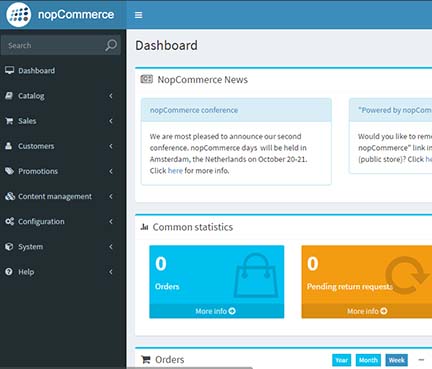
Task: Toggle sidebar with hamburger menu icon
Action: tap(138, 15)
